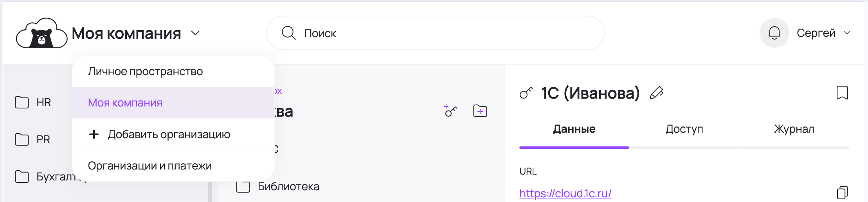Open the PR folder in sidebar
868x202 pixels.
point(43,139)
